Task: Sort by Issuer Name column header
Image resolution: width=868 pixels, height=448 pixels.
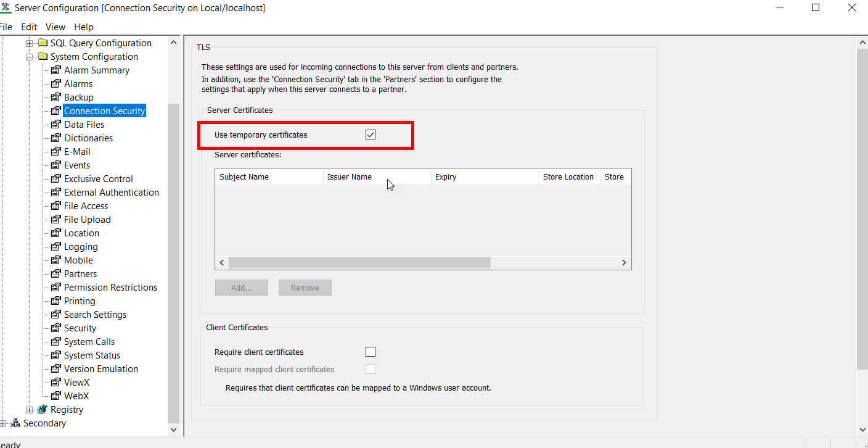Action: pyautogui.click(x=377, y=176)
